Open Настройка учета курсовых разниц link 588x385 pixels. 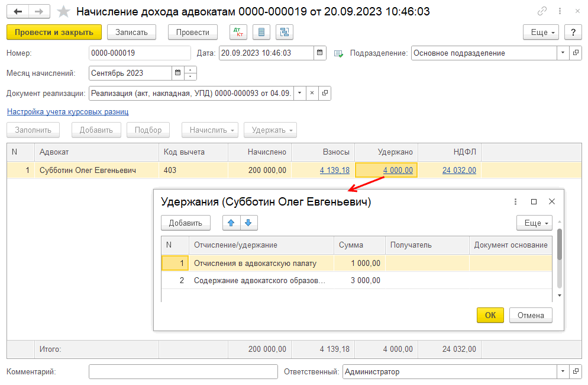point(67,111)
